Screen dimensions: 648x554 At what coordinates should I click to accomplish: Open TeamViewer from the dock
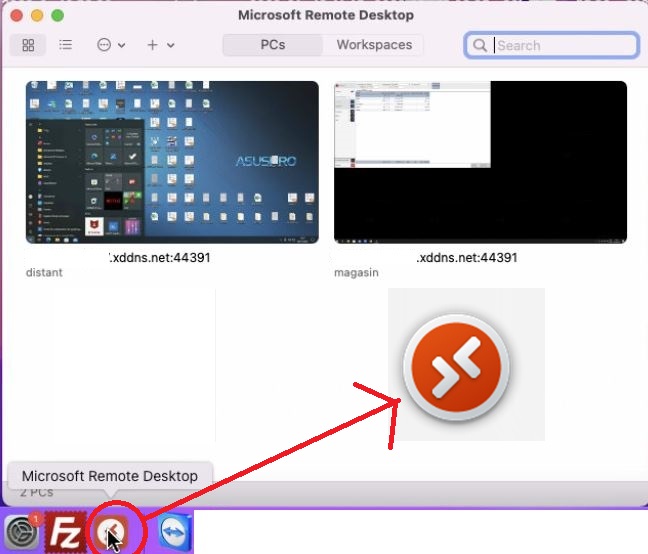click(174, 532)
